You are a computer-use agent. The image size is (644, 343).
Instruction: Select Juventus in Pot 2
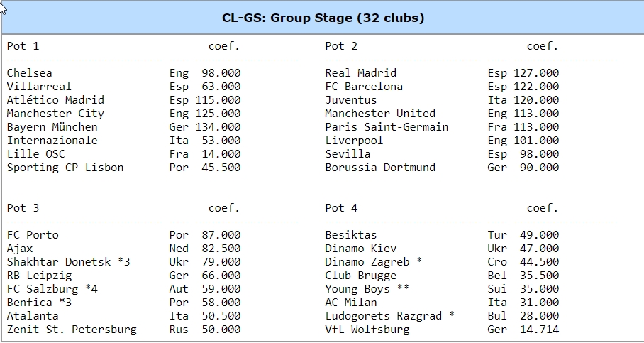(351, 100)
